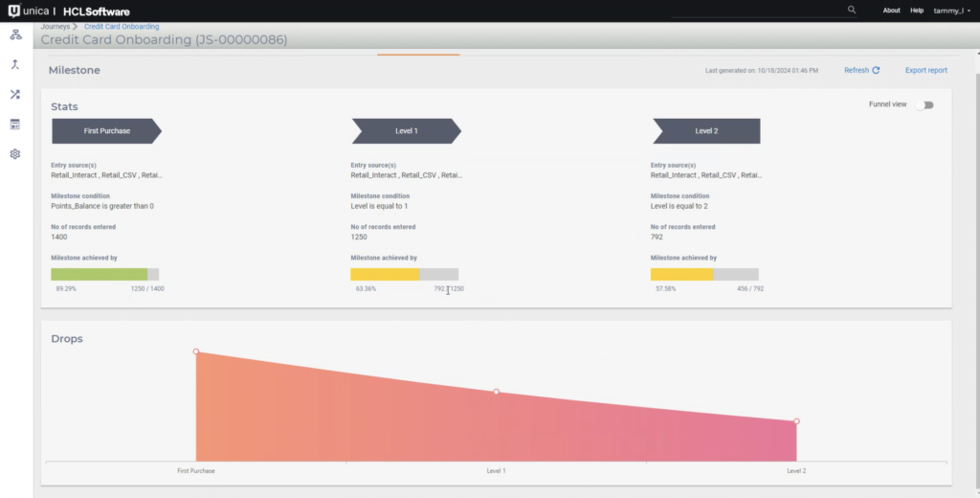Open the templates layout sidebar icon
This screenshot has width=980, height=498.
coord(15,124)
